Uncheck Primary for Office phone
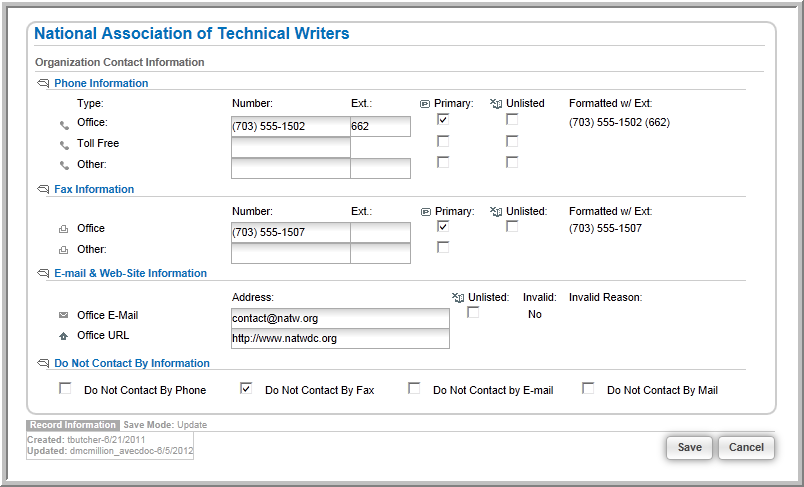 (x=443, y=119)
